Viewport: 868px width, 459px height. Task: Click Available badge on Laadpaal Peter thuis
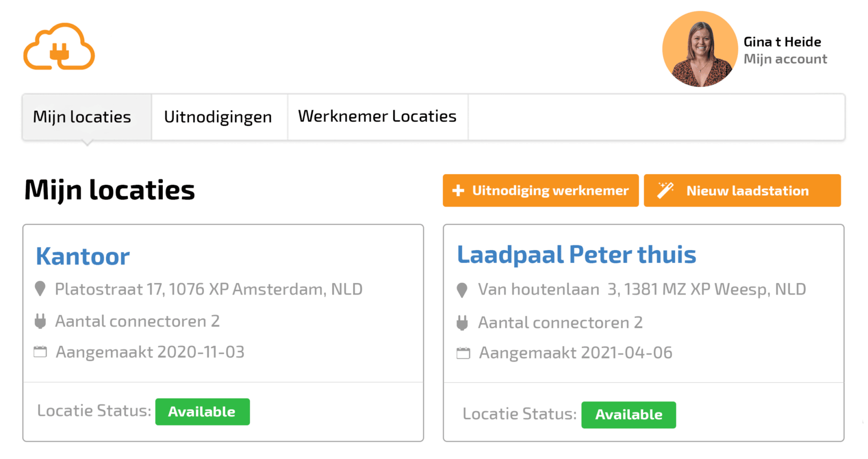tap(628, 415)
